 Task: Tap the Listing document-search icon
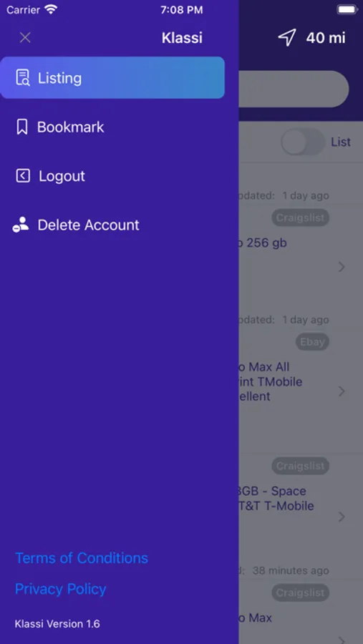pyautogui.click(x=23, y=77)
